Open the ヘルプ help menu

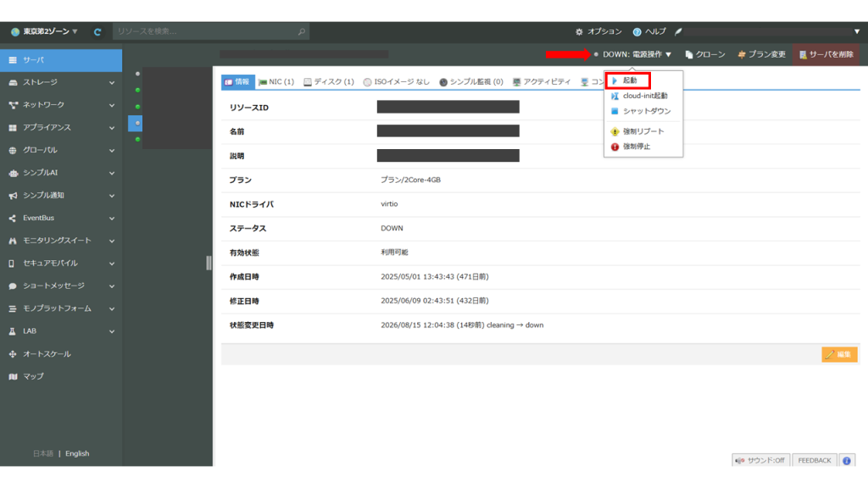pos(649,31)
